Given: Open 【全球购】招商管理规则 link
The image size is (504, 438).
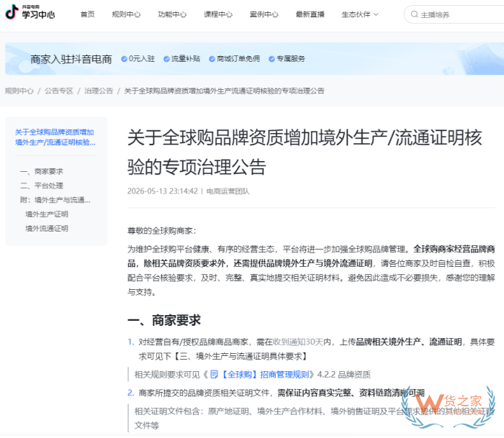Looking at the screenshot, I should click(265, 375).
